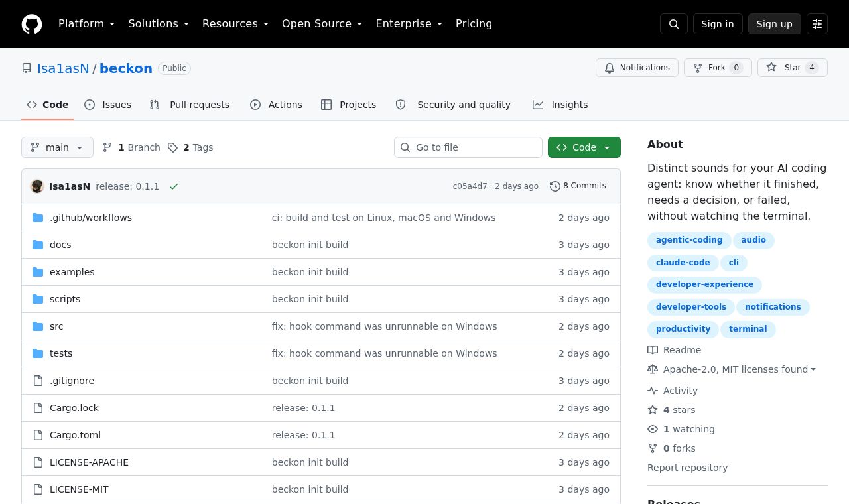
Task: Click the star icon in Star button
Action: click(771, 67)
